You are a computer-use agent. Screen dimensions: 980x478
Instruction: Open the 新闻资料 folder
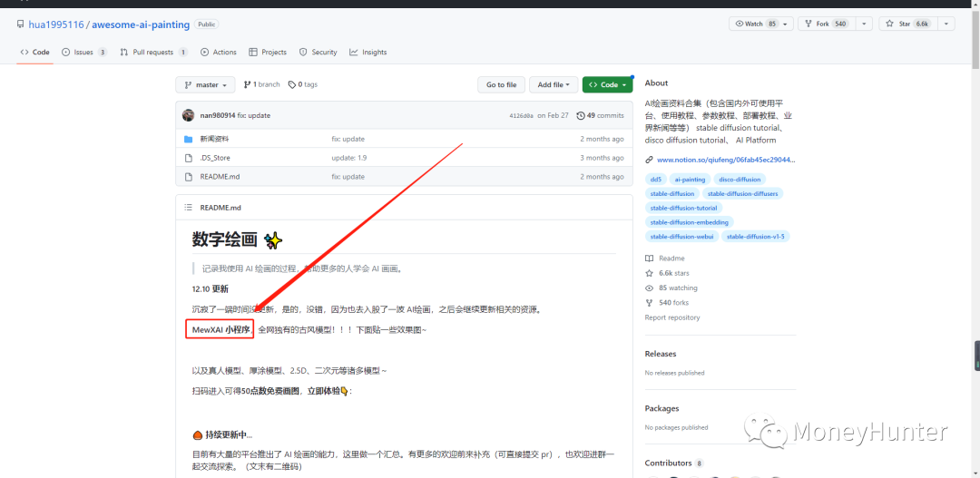[x=214, y=139]
